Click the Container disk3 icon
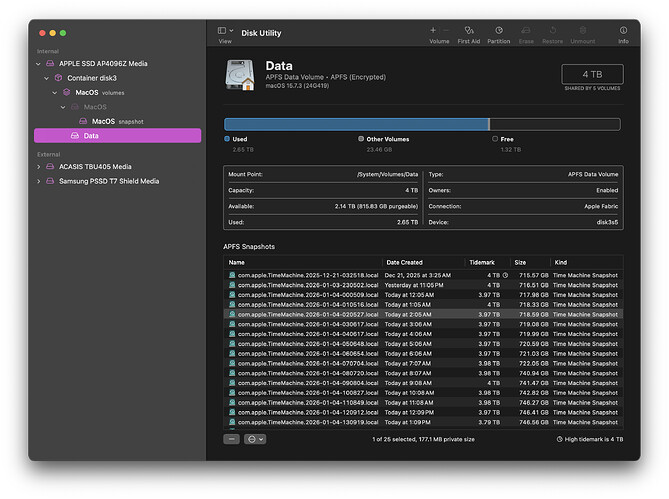The height and width of the screenshot is (499, 669). point(59,77)
